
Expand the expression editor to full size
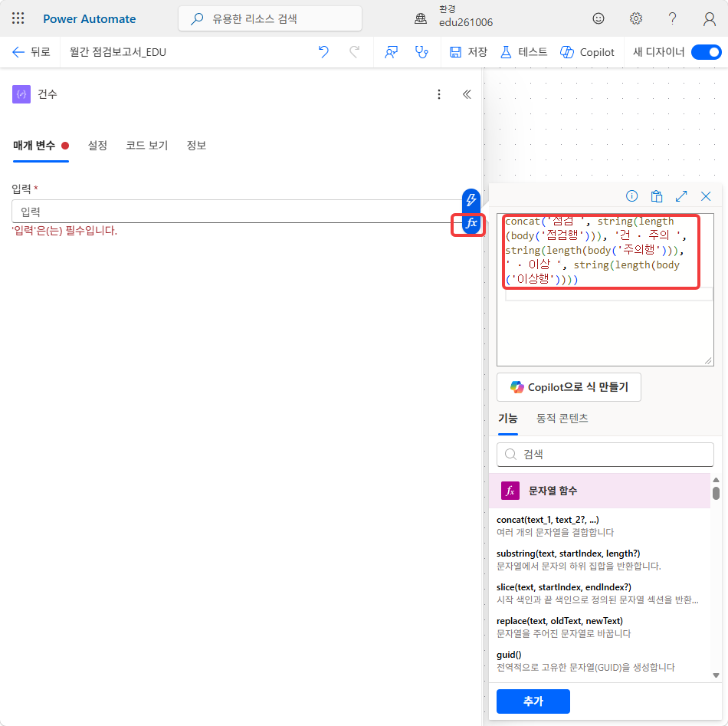click(x=681, y=196)
